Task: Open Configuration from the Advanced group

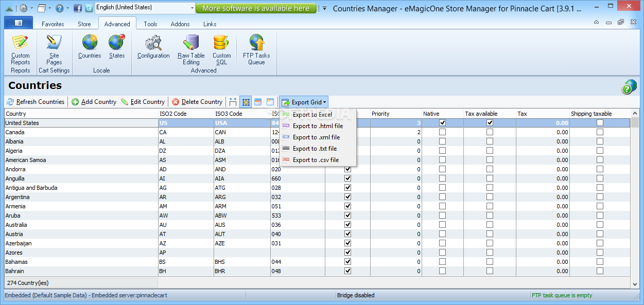Action: (153, 47)
